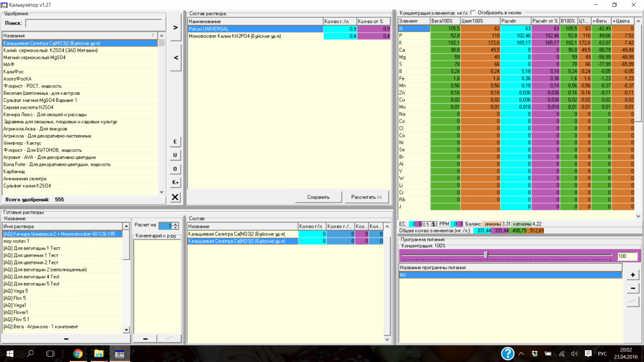The width and height of the screenshot is (644, 362).
Task: Click the EC 0,5 value stepper
Action: click(434, 224)
